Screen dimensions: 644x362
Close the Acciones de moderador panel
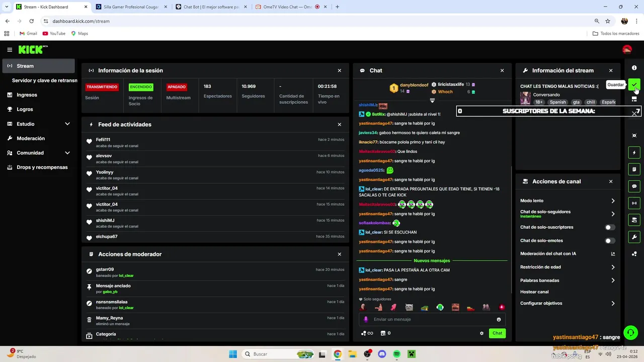pos(340,254)
